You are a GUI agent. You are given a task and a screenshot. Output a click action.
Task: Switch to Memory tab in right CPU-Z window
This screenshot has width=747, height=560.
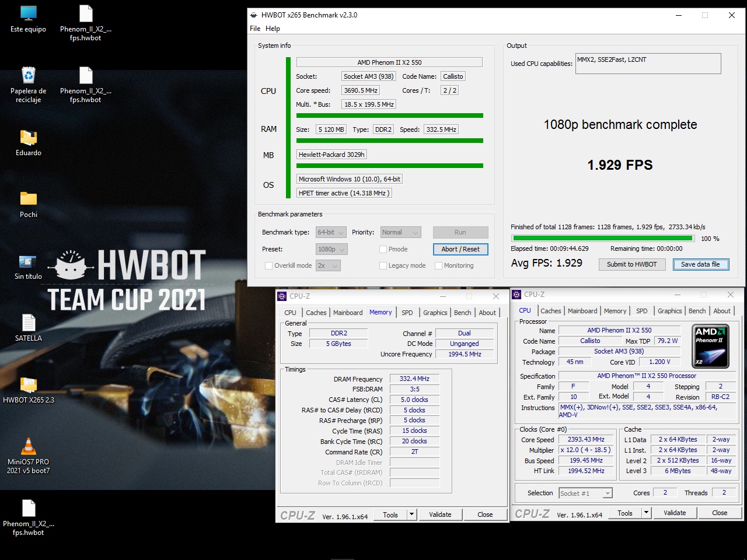(x=615, y=311)
